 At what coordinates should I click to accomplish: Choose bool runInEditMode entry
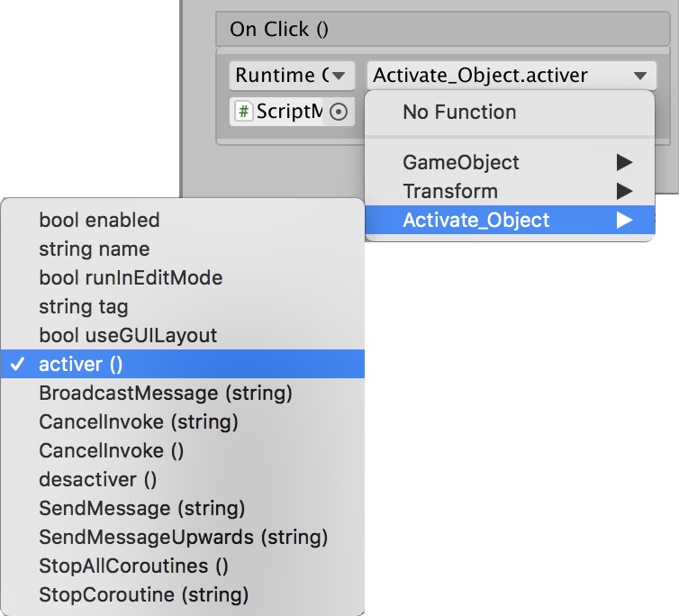pos(131,277)
